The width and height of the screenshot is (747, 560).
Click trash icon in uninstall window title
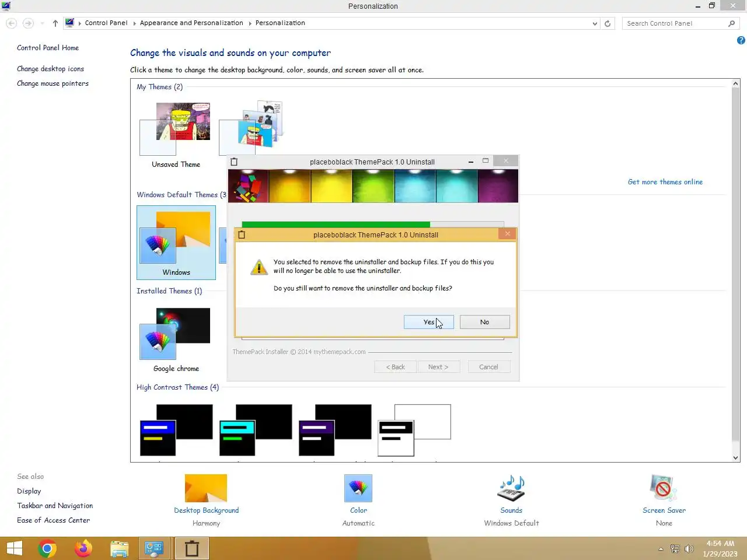(x=234, y=162)
